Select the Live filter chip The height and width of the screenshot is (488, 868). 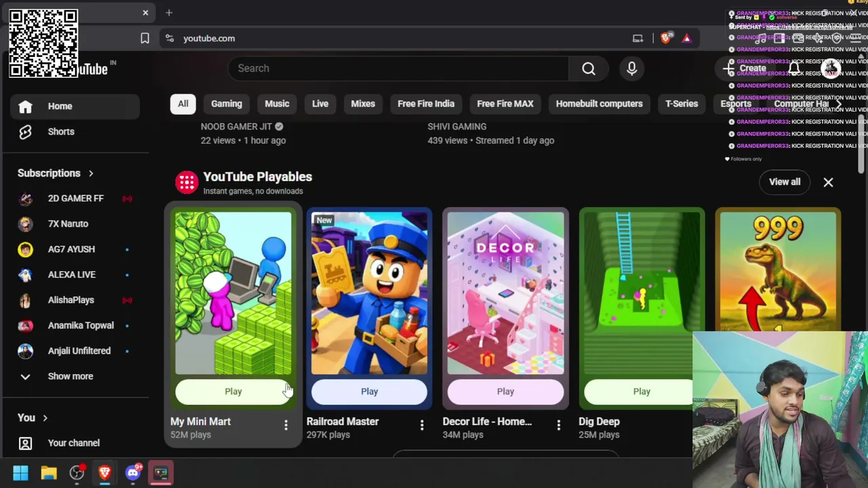coord(320,104)
